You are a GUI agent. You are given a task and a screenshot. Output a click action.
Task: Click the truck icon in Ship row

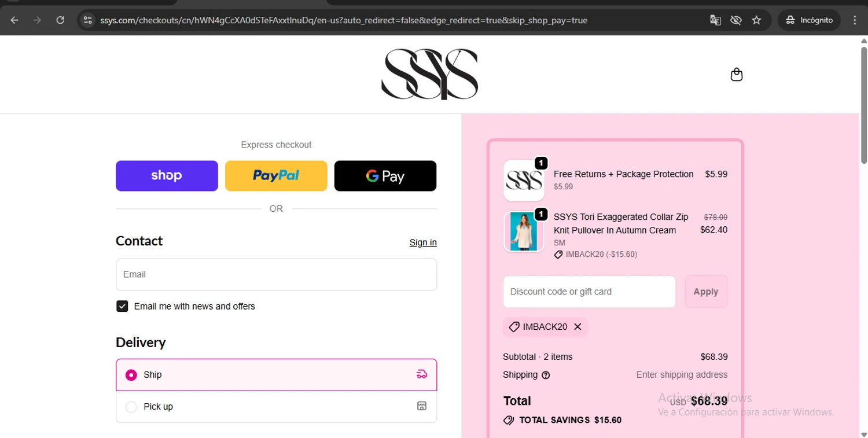(x=422, y=374)
